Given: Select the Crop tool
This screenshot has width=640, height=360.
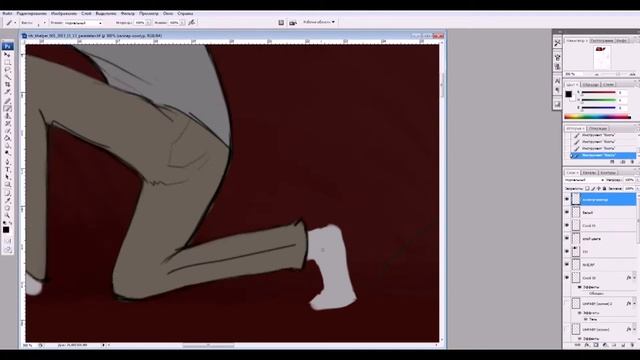Looking at the screenshot, I should [x=7, y=84].
